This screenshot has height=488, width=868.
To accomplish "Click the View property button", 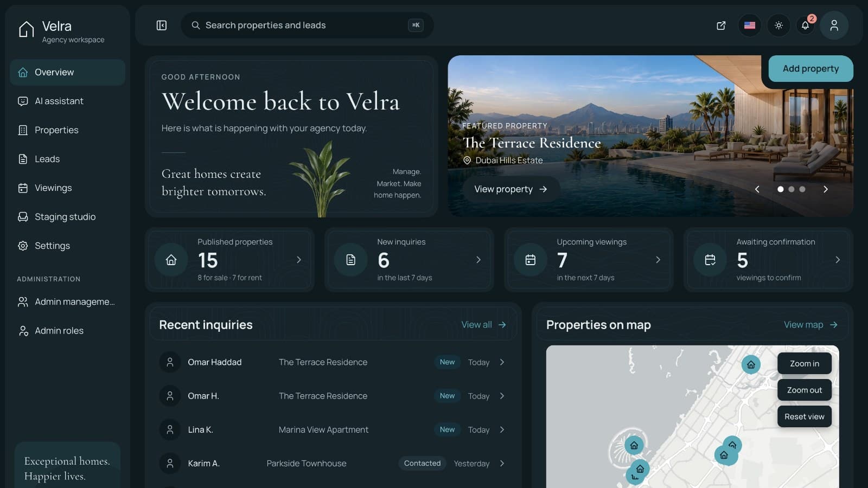I will (510, 189).
